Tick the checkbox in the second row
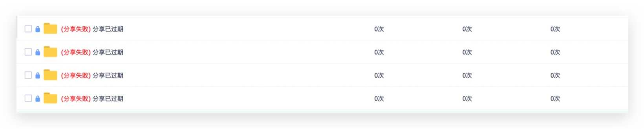Image resolution: width=644 pixels, height=129 pixels. pos(28,52)
